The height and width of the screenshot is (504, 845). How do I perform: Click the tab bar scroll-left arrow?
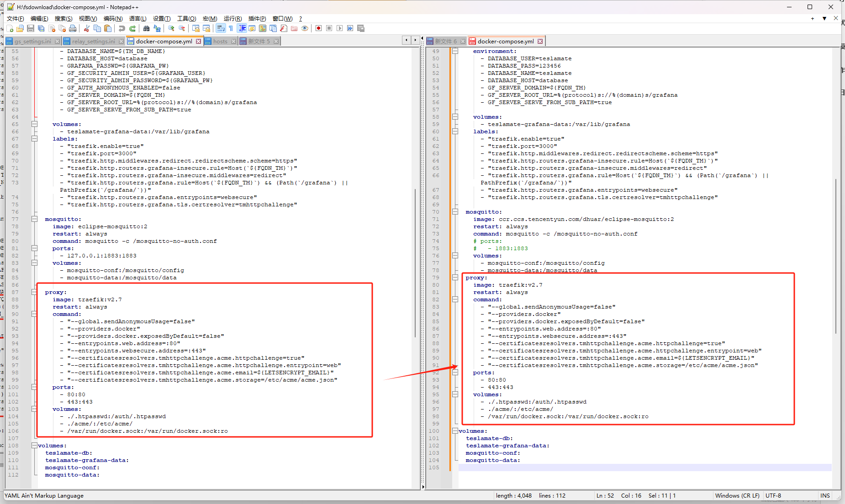406,40
